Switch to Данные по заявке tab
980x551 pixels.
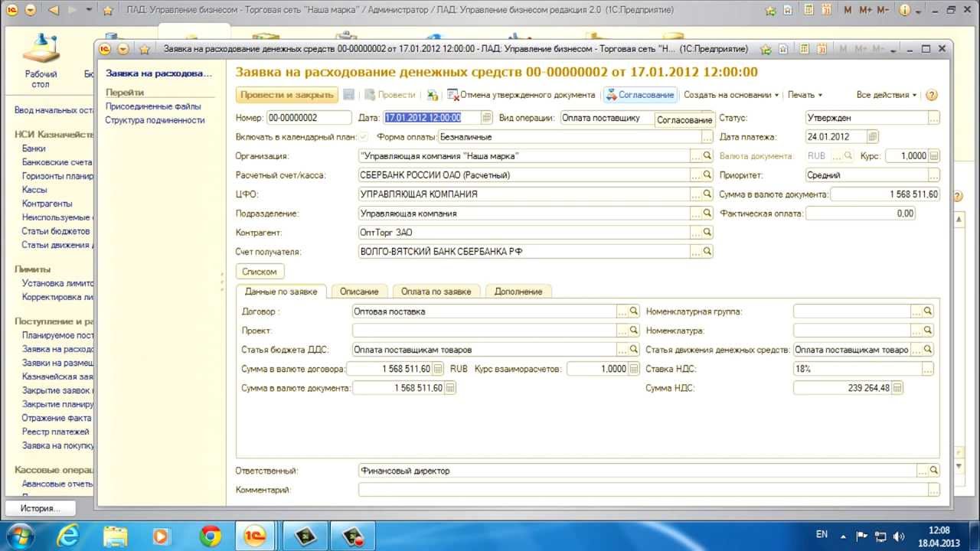tap(281, 292)
